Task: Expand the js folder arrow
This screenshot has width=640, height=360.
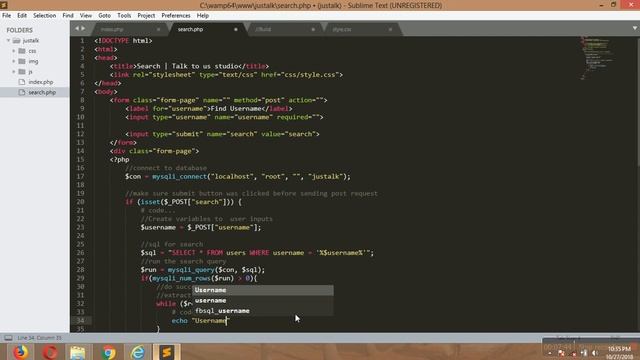Action: tap(13, 71)
